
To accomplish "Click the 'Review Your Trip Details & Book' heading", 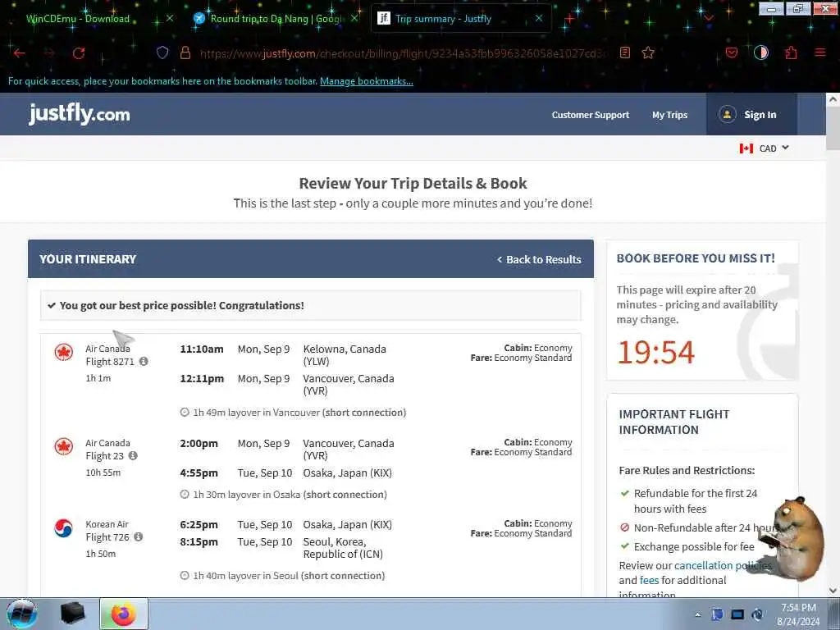I will [x=413, y=183].
